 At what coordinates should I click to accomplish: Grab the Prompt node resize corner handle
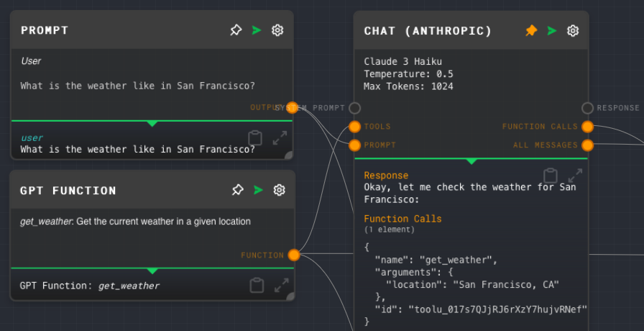click(289, 155)
